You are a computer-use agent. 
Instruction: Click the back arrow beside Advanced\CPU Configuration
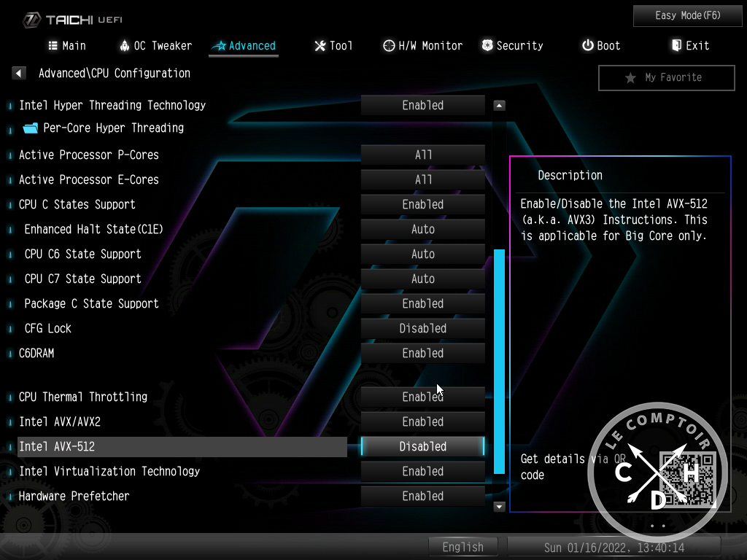(x=19, y=74)
